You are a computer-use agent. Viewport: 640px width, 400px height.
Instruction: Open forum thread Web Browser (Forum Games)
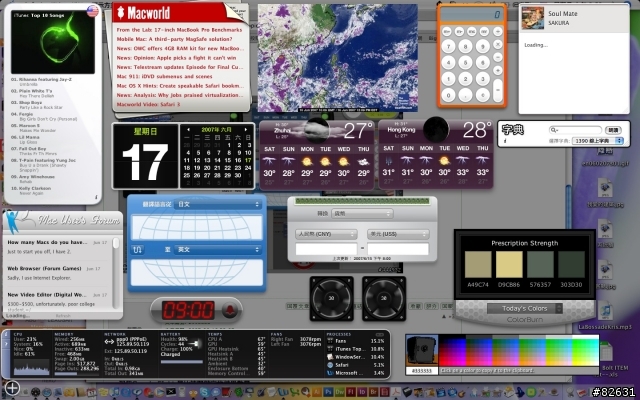[44, 268]
